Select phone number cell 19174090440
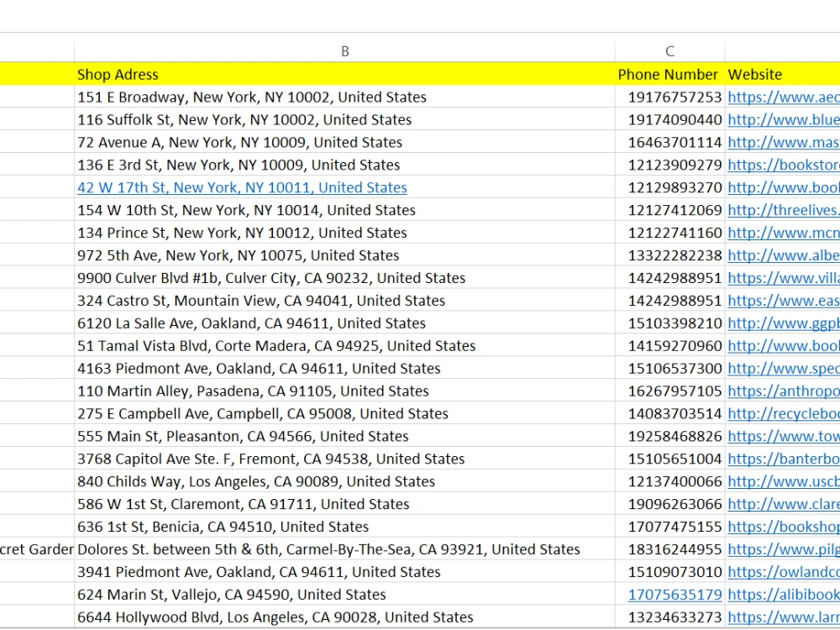The width and height of the screenshot is (840, 630). [x=669, y=119]
